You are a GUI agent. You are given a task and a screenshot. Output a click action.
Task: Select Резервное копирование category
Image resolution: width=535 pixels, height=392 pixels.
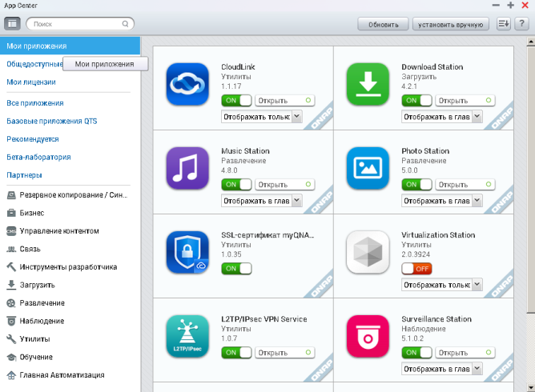pyautogui.click(x=67, y=195)
